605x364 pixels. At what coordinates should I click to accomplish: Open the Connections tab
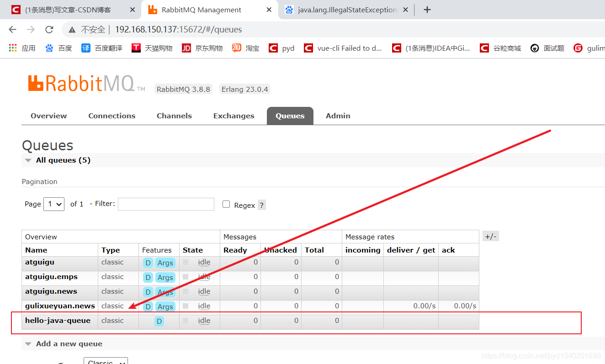[x=112, y=116]
